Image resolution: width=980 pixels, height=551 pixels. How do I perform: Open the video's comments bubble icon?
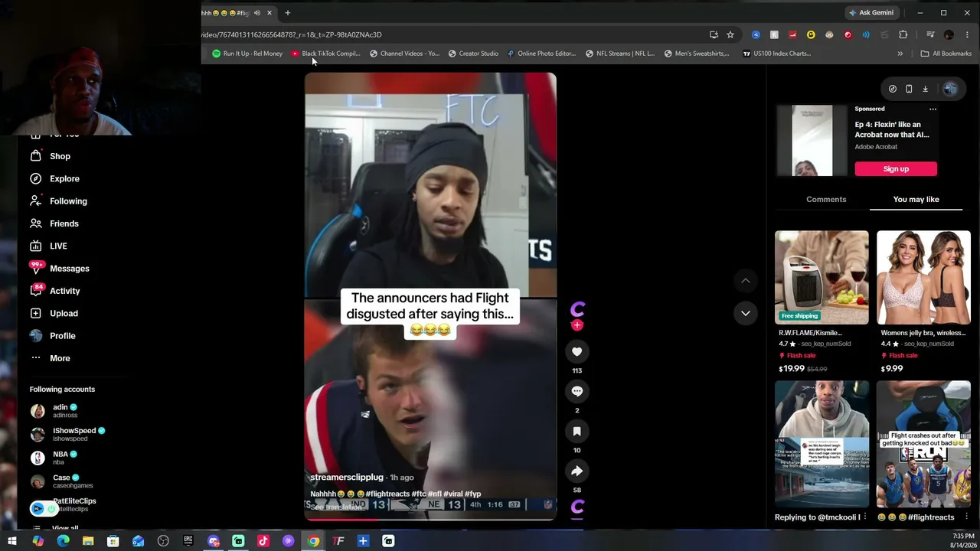pyautogui.click(x=577, y=391)
